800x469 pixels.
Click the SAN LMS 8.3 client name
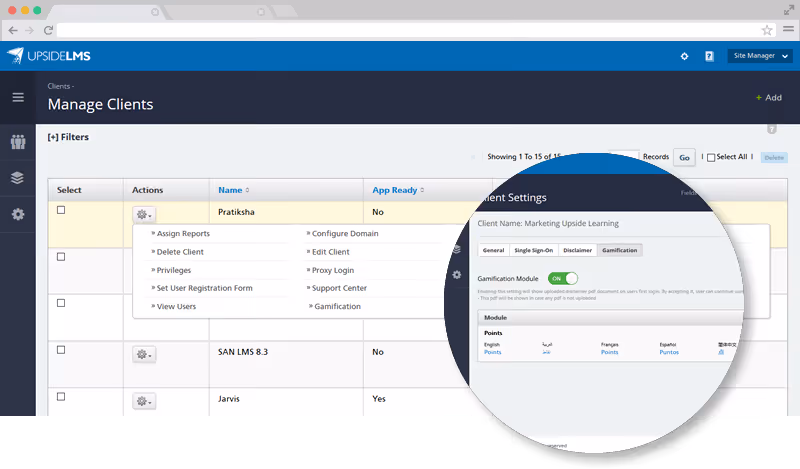tap(243, 352)
